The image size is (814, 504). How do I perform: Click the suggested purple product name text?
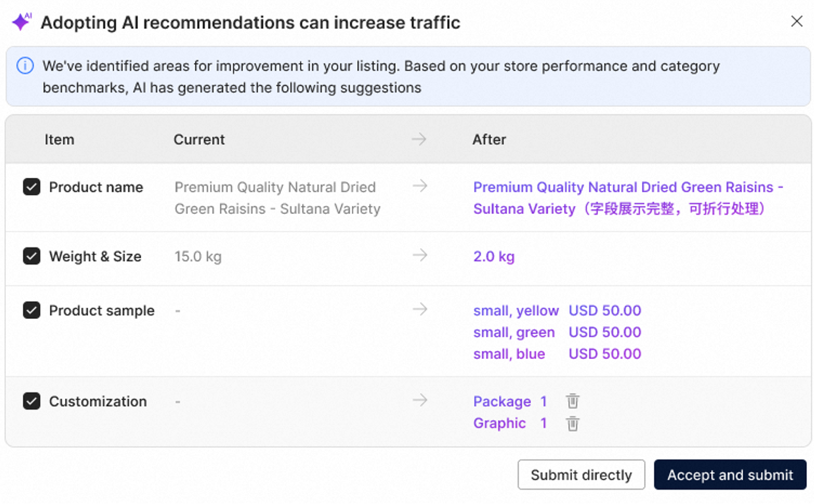coord(628,198)
